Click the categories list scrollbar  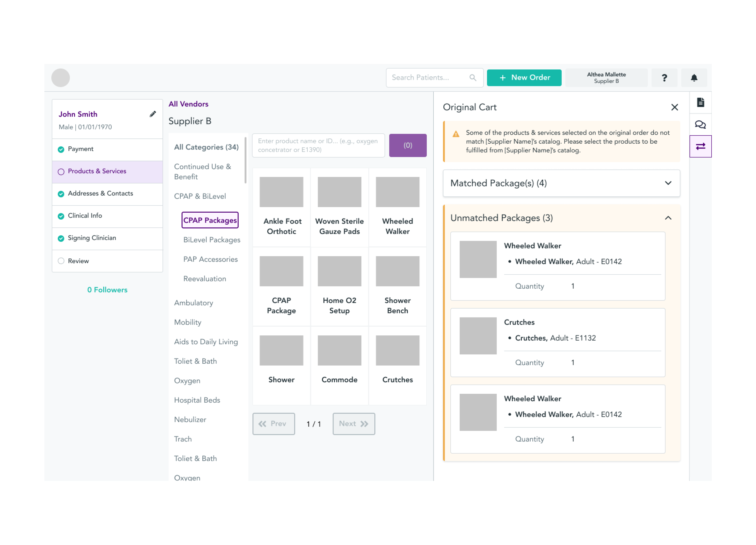[x=245, y=160]
